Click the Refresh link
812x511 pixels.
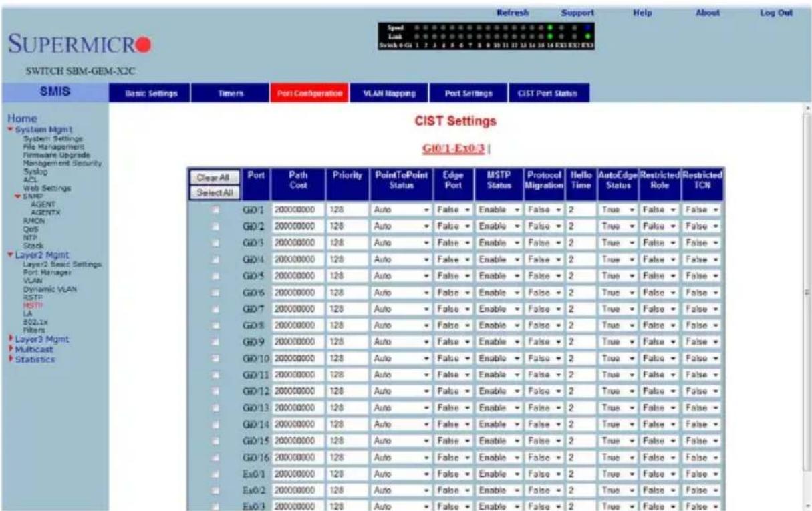click(x=513, y=13)
